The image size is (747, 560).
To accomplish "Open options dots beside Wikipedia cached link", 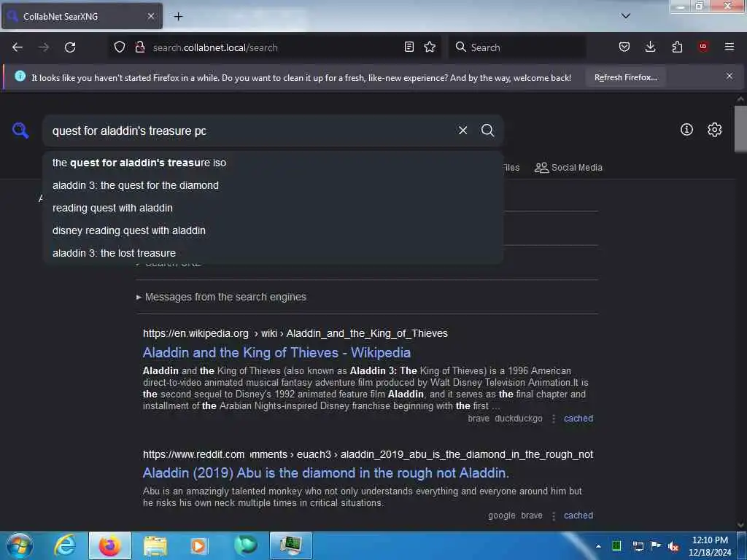I will [x=553, y=419].
